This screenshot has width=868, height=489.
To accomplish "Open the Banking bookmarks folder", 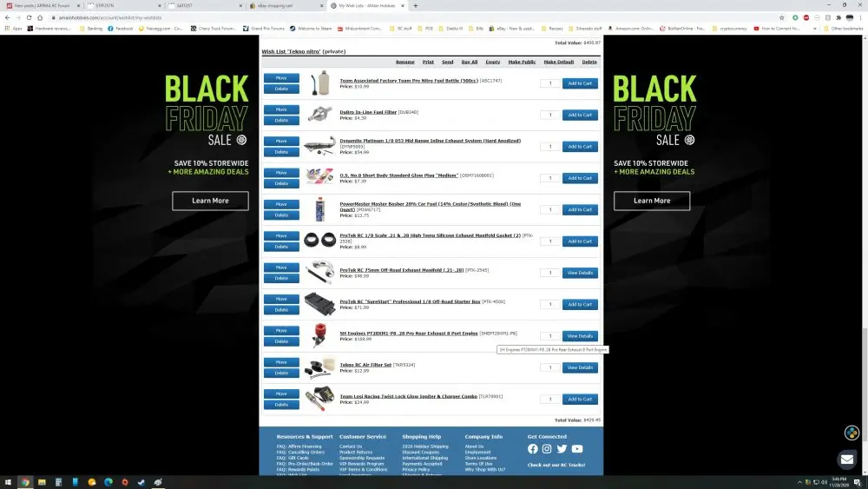I will (x=91, y=29).
